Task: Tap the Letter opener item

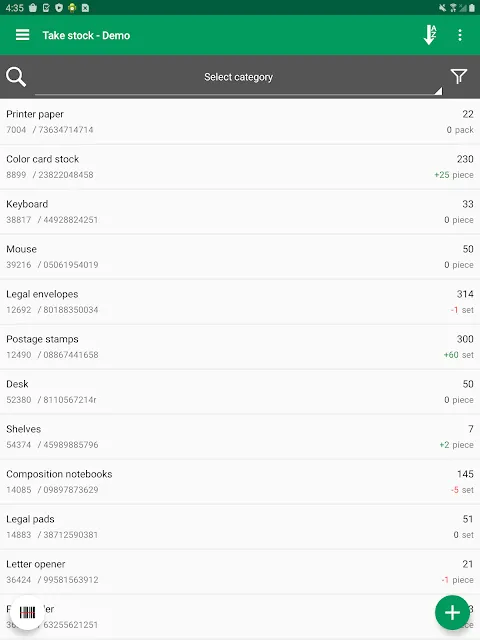Action: click(240, 571)
